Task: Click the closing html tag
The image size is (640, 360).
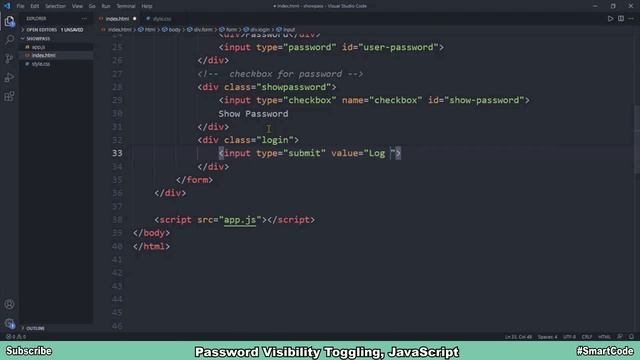Action: tap(151, 246)
